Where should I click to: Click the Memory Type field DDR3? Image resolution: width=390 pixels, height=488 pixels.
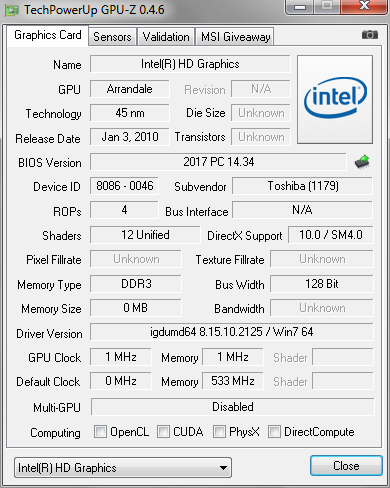coord(136,284)
